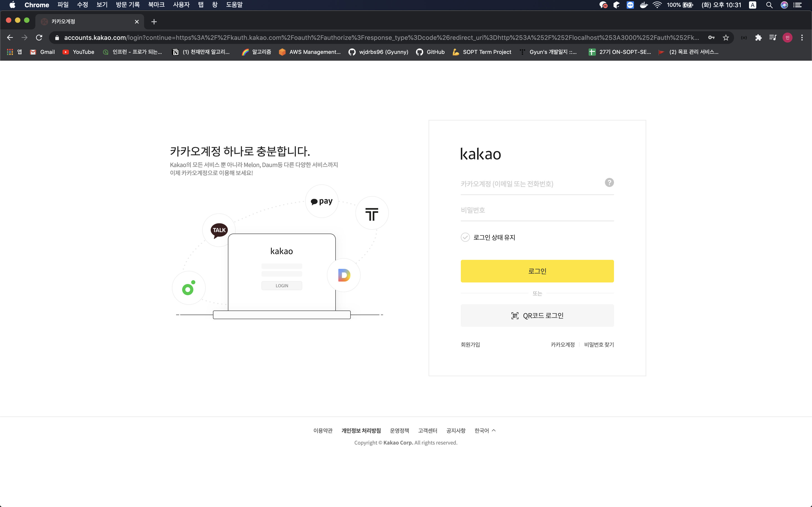Expand the 한국어 language selector
This screenshot has height=507, width=812.
click(485, 430)
